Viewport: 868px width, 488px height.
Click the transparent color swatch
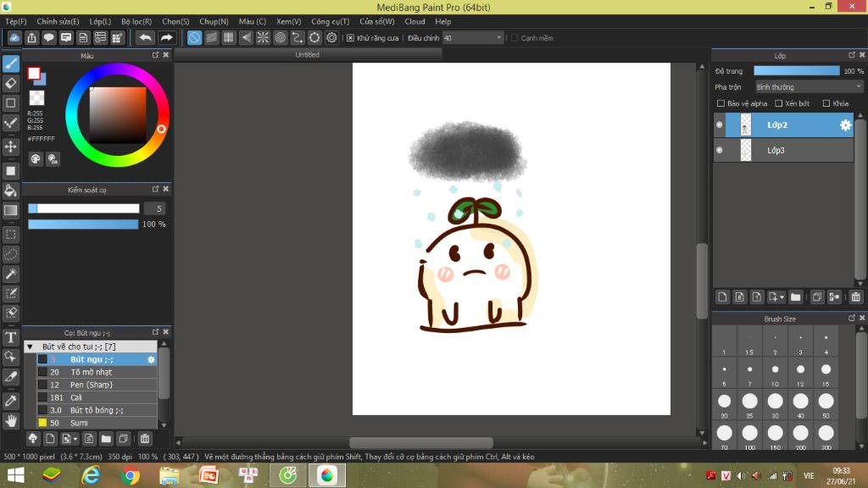(x=36, y=98)
